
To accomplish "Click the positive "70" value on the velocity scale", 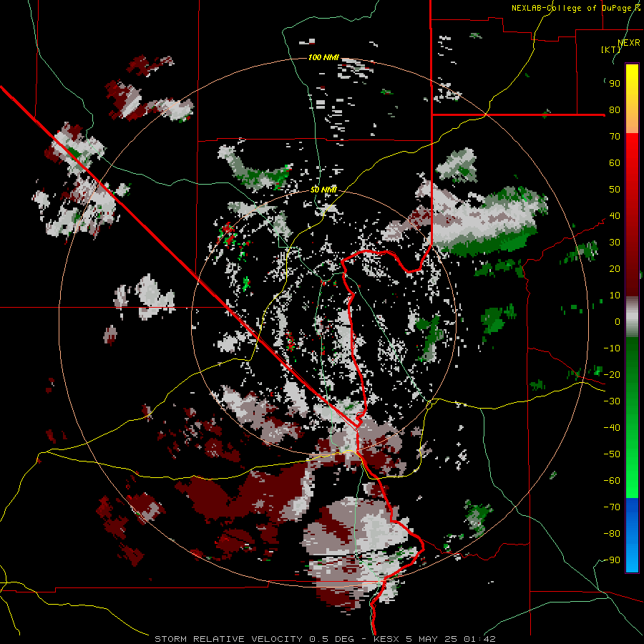I will pyautogui.click(x=615, y=137).
